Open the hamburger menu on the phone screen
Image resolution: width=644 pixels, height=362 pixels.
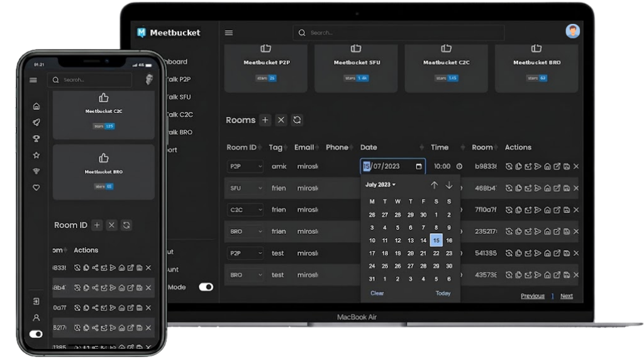33,80
